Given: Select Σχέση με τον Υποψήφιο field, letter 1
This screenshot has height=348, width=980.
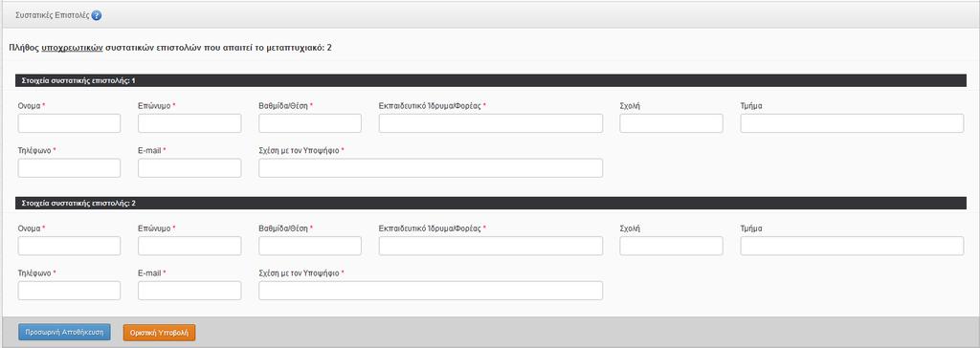Looking at the screenshot, I should [431, 168].
